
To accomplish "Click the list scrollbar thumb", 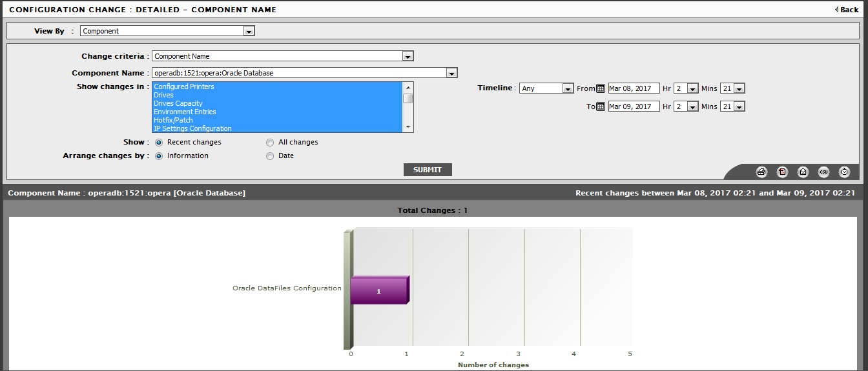I will (408, 99).
